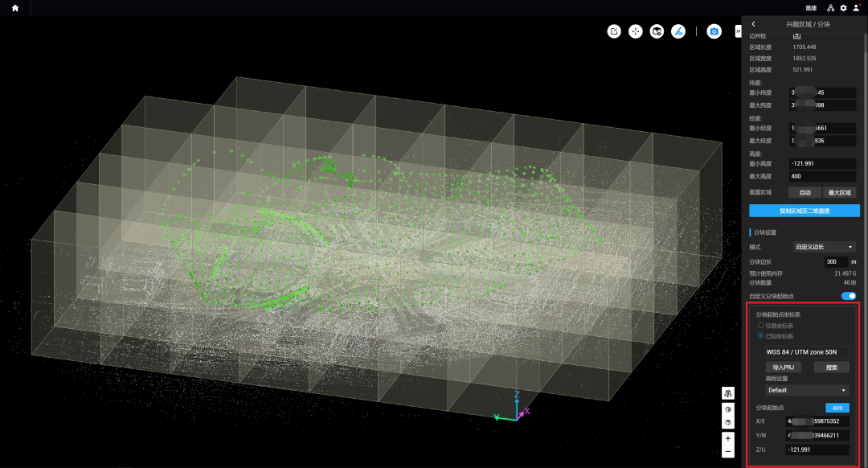Image resolution: width=868 pixels, height=468 pixels.
Task: Expand the 高程设置 Default dropdown
Action: click(x=806, y=390)
